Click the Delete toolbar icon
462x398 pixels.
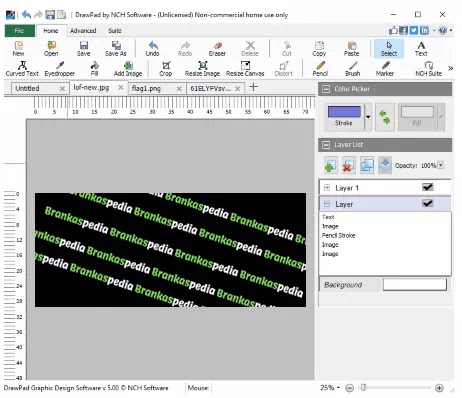click(250, 49)
